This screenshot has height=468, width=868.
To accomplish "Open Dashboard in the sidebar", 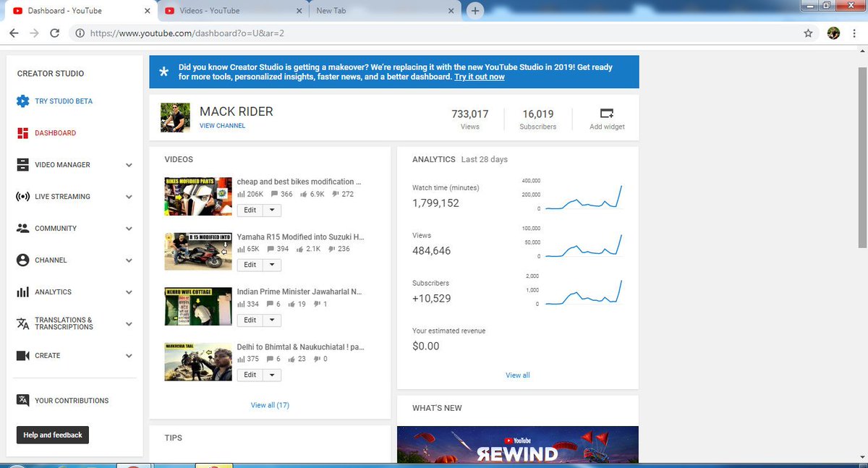I will [x=55, y=133].
